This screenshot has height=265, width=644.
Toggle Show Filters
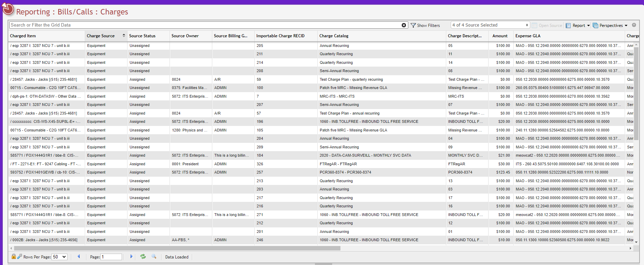coord(425,25)
